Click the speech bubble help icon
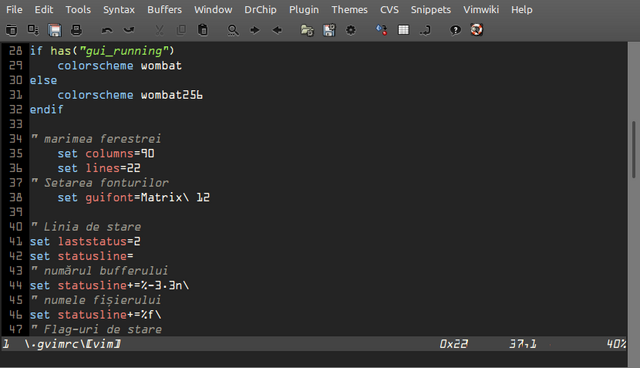Image resolution: width=640 pixels, height=368 pixels. coord(455,30)
